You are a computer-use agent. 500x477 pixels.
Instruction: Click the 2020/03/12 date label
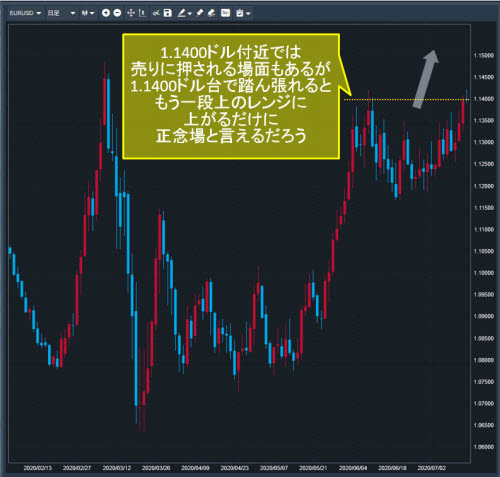coord(117,468)
